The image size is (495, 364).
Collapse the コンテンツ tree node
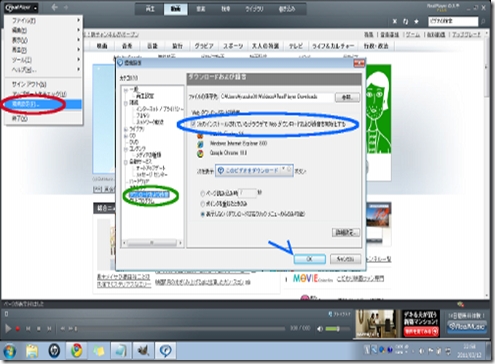click(x=126, y=149)
